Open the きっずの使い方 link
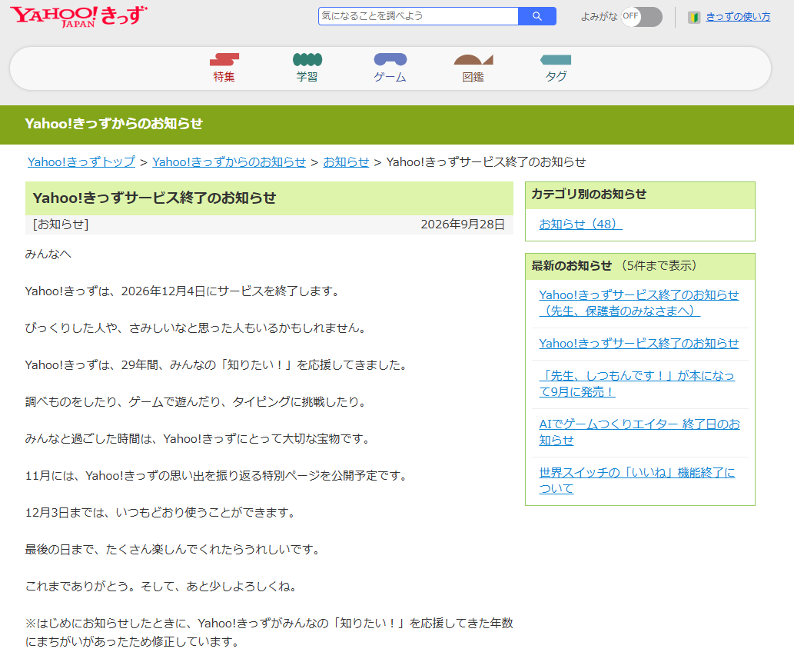 (738, 17)
